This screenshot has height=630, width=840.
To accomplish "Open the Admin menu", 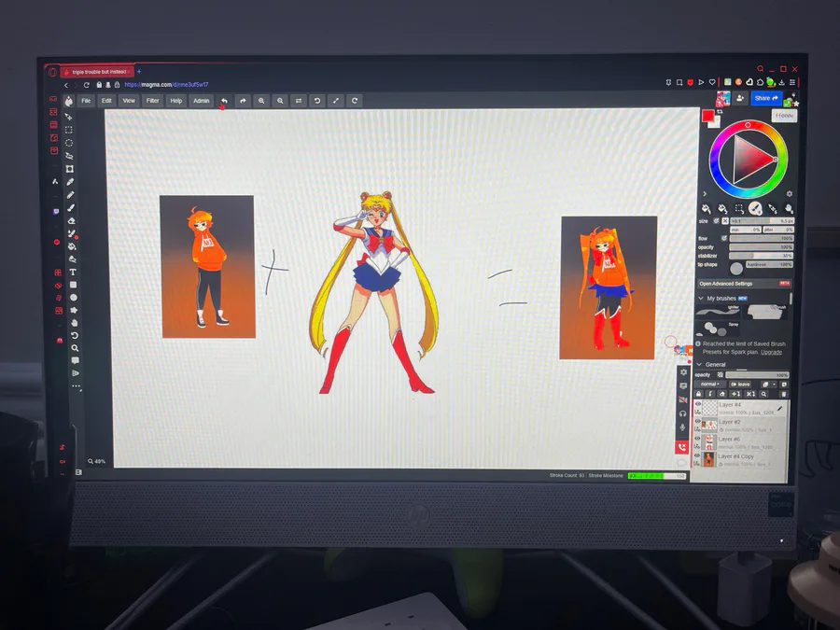I will tap(201, 101).
